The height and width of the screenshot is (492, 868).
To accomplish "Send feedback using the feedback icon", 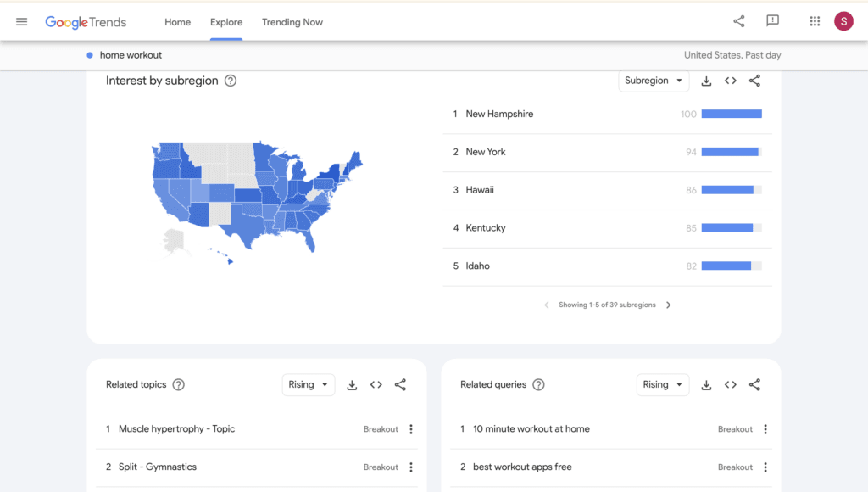I will pyautogui.click(x=772, y=20).
